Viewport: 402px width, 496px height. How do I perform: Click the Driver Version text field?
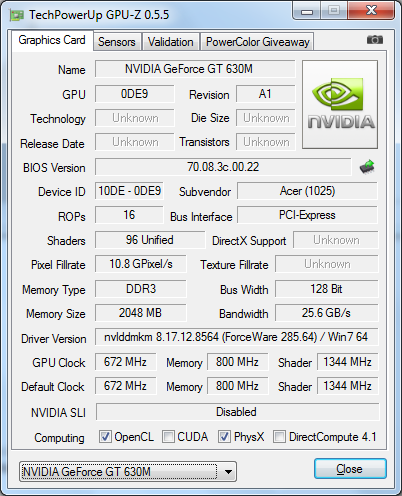(x=237, y=337)
